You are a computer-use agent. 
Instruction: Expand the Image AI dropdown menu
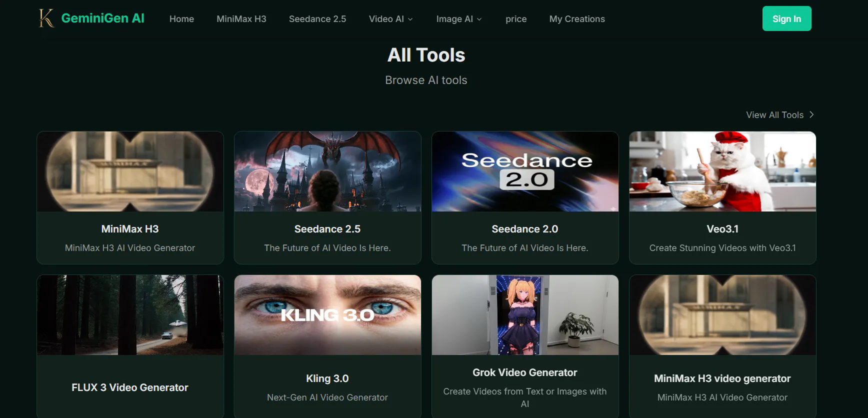[x=459, y=19]
